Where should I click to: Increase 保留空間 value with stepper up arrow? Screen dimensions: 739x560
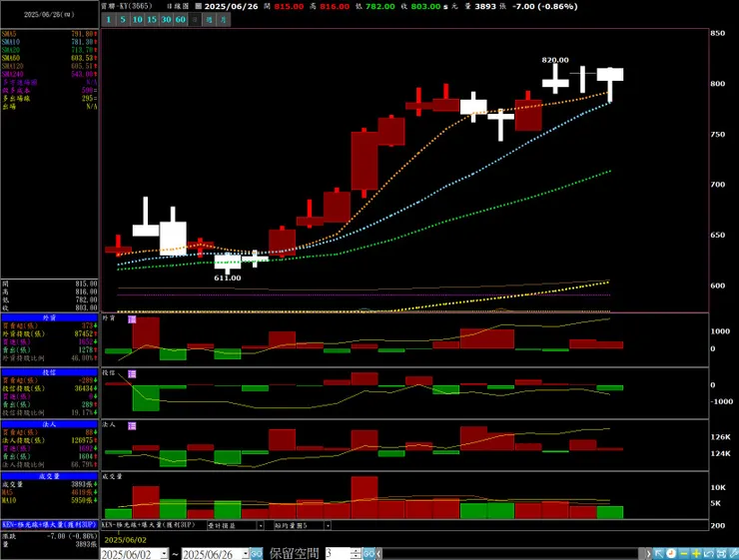tap(356, 551)
